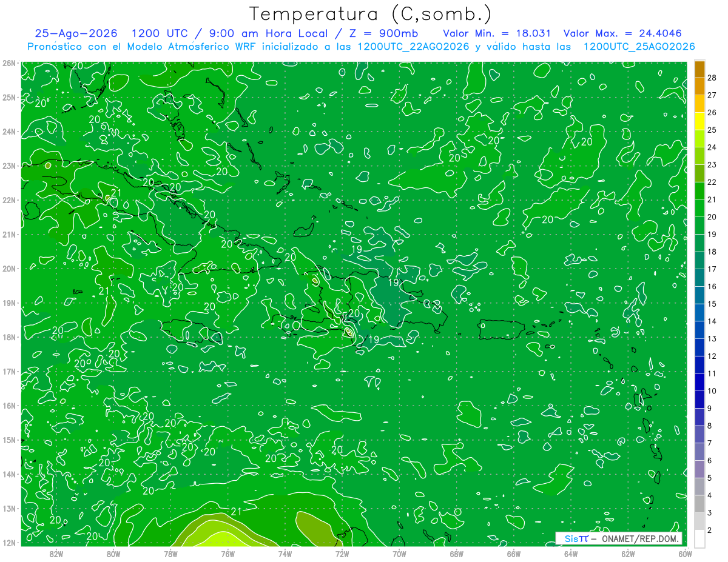The image size is (728, 562).
Task: Click the valid-until time "1200UTC_25AGO2026"
Action: (x=639, y=47)
